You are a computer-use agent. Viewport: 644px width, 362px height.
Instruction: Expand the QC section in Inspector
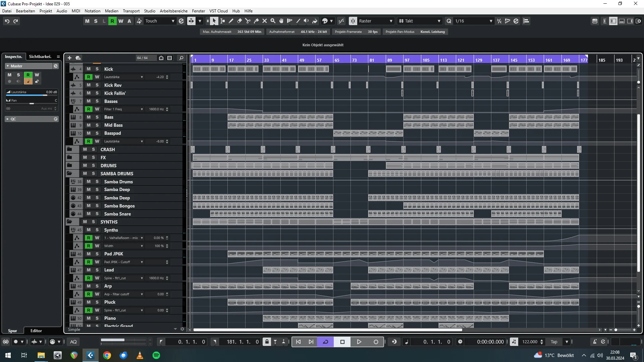point(8,119)
